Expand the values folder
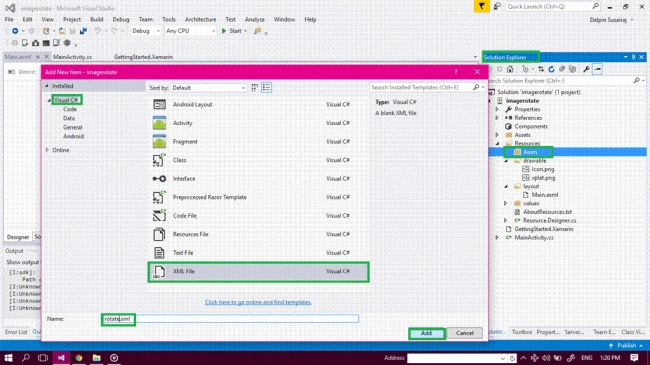Viewport: 650px width, 365px height. [x=506, y=204]
